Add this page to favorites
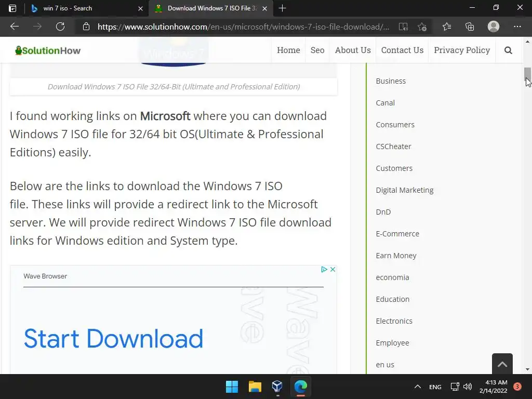This screenshot has width=532, height=399. tap(422, 27)
